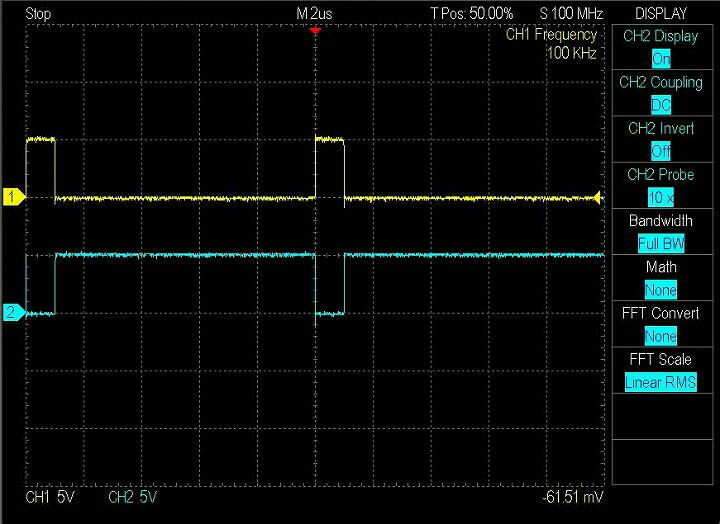The image size is (720, 524).
Task: Click the Bandwidth menu label
Action: 660,221
